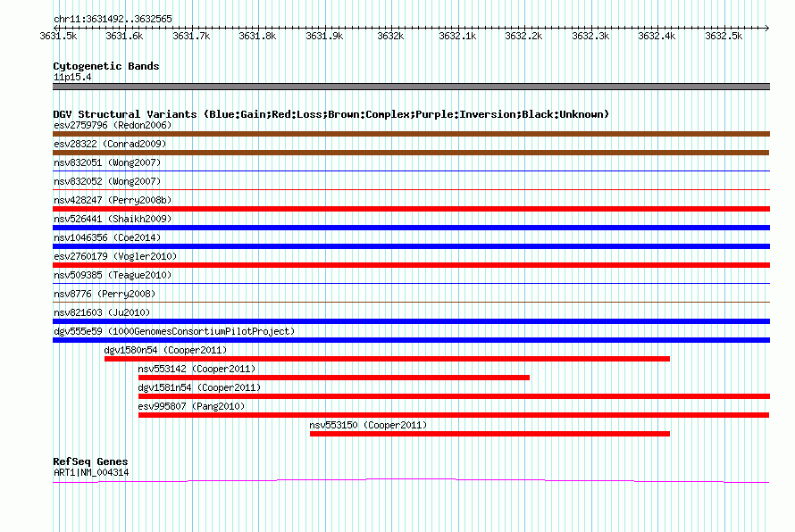Select the red dgv1581n54 loss bar
Image resolution: width=795 pixels, height=532 pixels.
click(455, 396)
